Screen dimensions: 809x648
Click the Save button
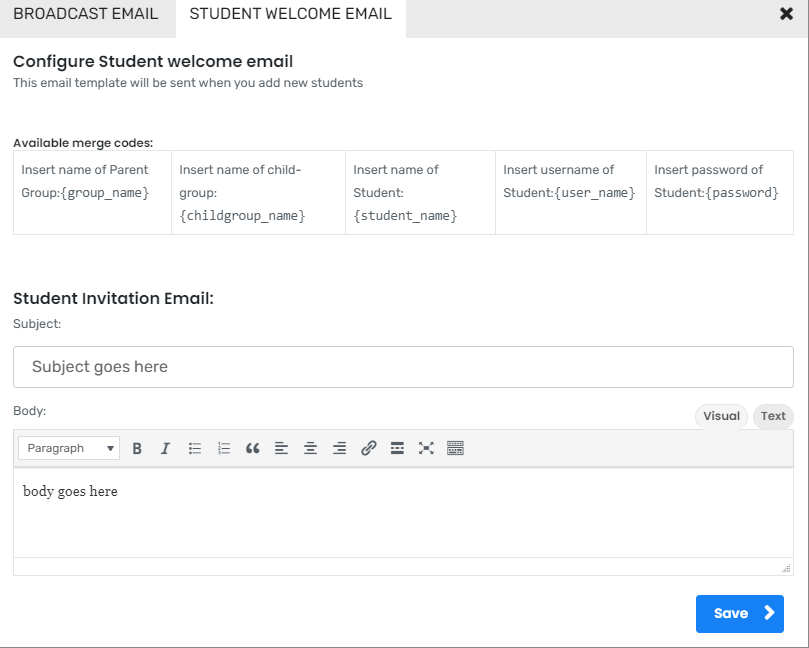[740, 614]
